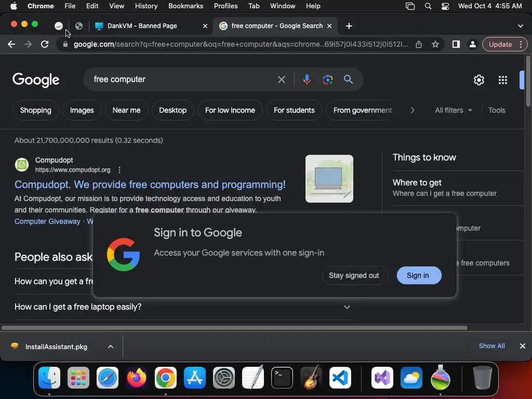Open the InstallAssistant.pkg download

56,347
